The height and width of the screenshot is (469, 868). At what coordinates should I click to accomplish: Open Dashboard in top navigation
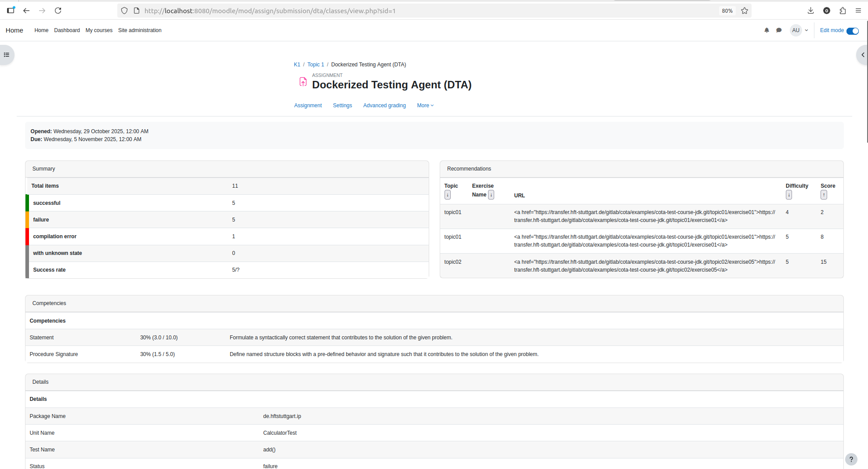(x=67, y=30)
